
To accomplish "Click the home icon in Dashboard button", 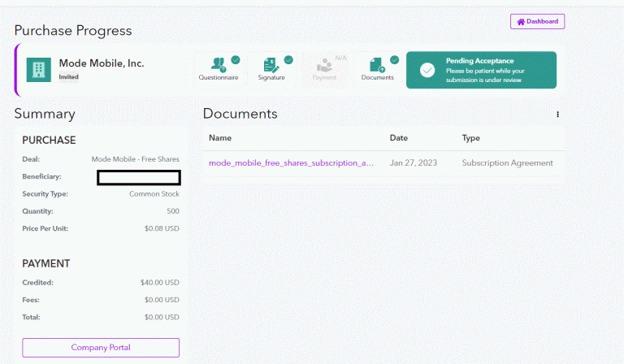I will tap(521, 22).
